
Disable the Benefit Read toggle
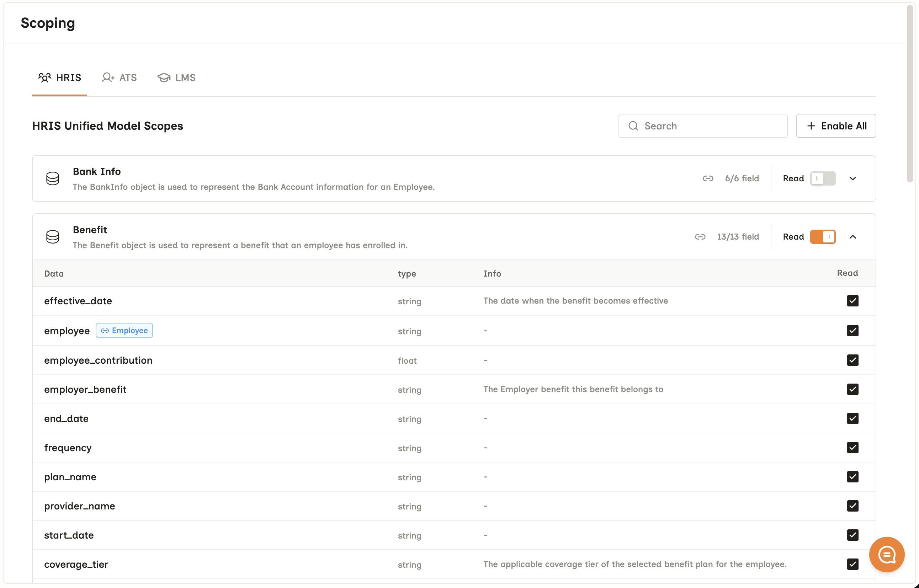[823, 237]
